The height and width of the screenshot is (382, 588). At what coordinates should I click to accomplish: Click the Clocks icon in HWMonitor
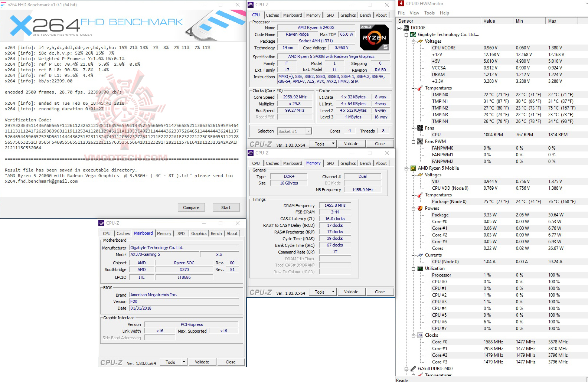tap(420, 335)
